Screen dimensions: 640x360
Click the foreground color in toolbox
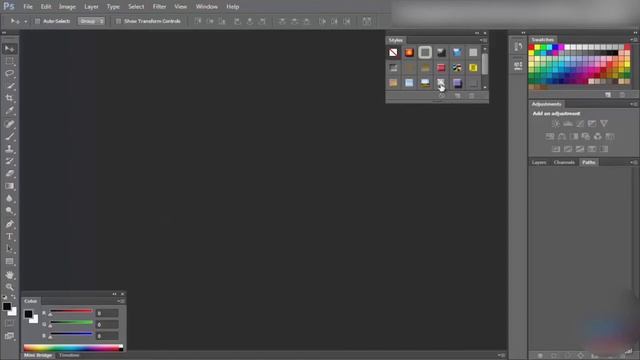[x=7, y=307]
